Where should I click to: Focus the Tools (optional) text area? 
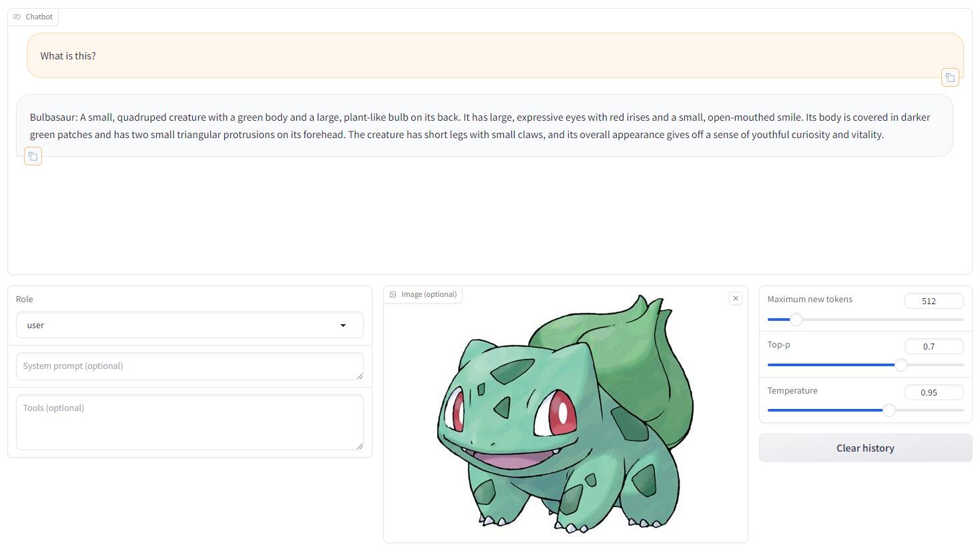pos(190,422)
